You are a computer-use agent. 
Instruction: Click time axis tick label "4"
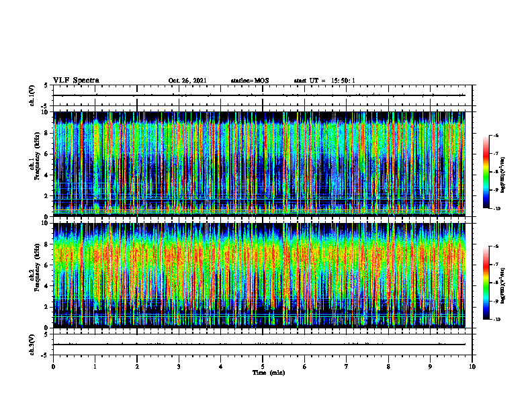221,367
